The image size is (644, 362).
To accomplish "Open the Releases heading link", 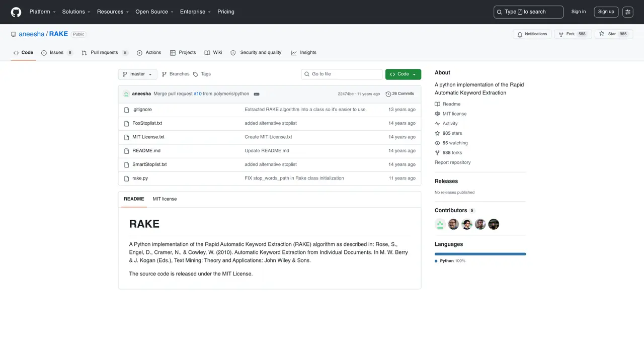I will tap(446, 182).
